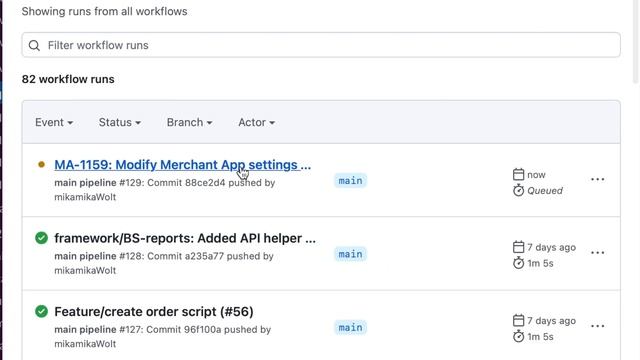
Task: Click the queued status dot on MA-1159 run
Action: tap(41, 164)
